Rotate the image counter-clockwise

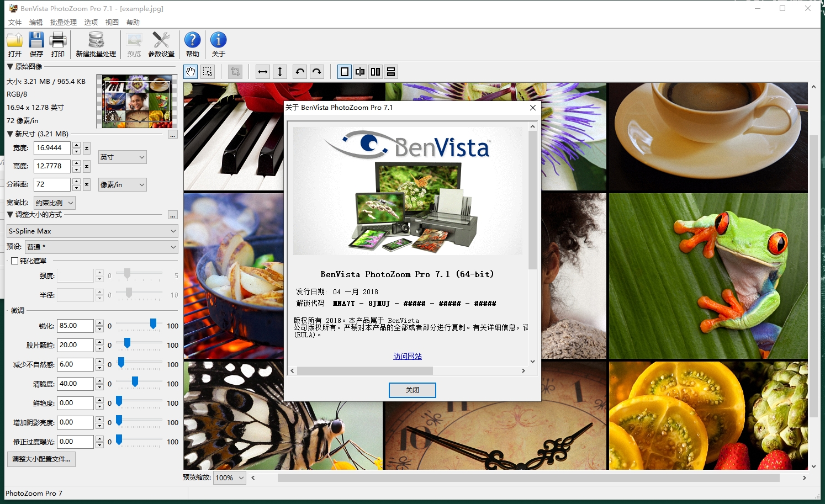pos(299,71)
